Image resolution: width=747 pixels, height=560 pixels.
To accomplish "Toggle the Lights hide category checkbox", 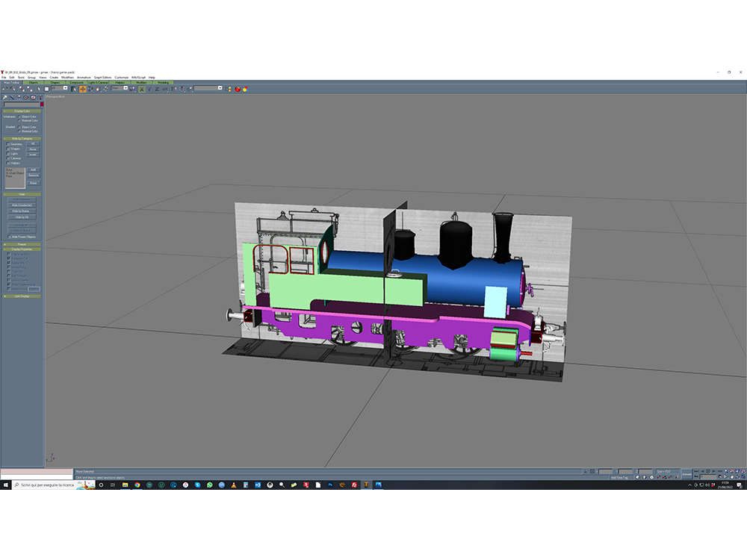I will pos(8,154).
